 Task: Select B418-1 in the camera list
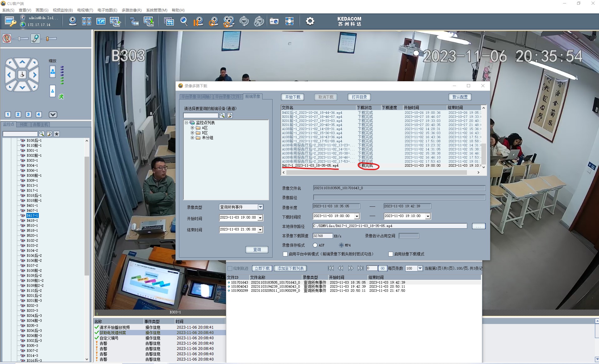click(32, 220)
